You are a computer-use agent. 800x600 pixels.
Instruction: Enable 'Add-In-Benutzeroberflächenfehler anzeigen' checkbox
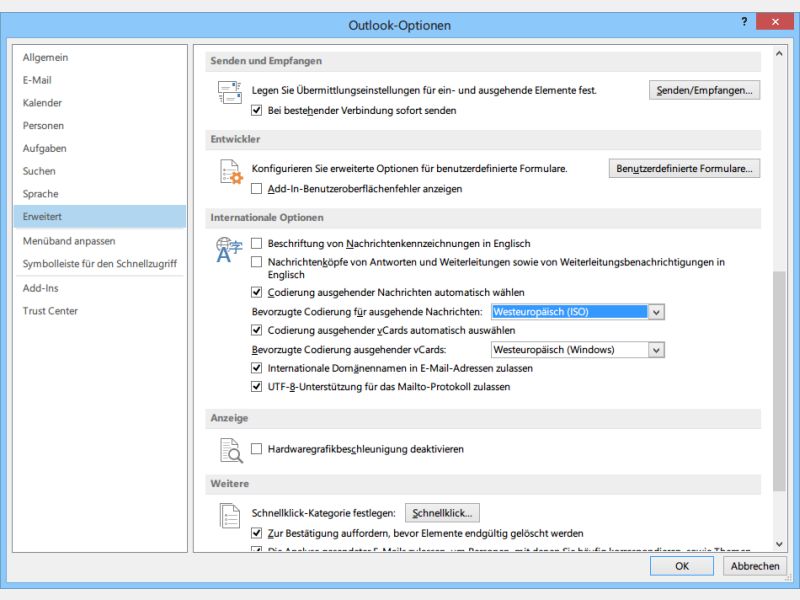(x=257, y=189)
